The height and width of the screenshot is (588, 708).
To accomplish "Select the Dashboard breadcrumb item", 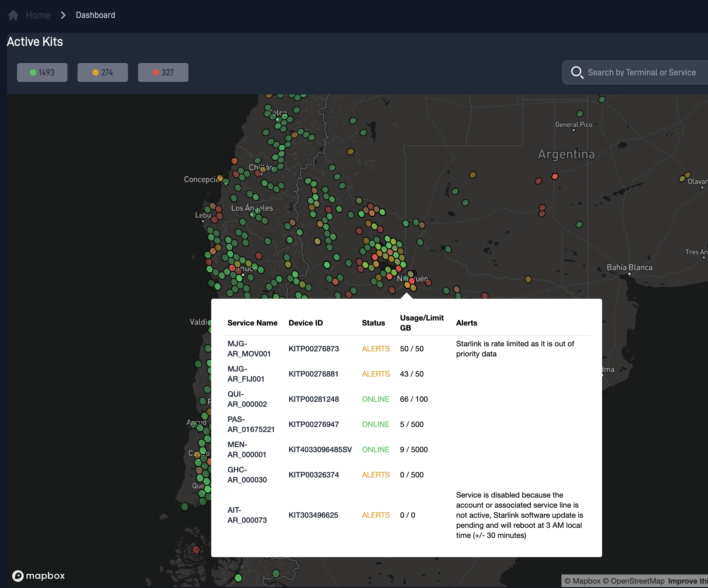I will 96,15.
